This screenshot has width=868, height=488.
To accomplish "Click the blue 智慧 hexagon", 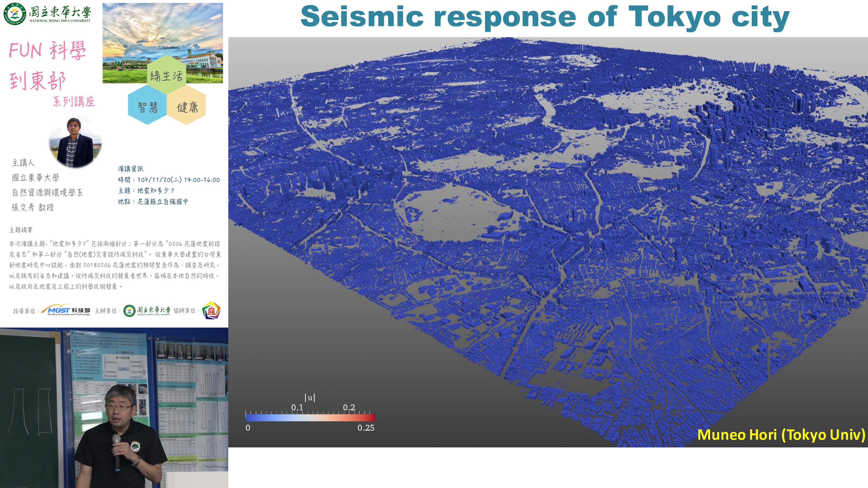I will pyautogui.click(x=147, y=106).
